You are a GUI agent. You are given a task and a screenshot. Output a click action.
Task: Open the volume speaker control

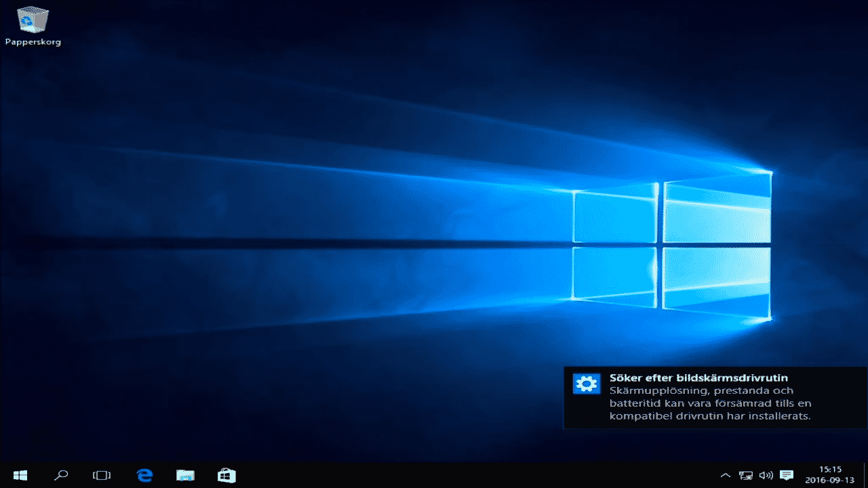click(766, 475)
